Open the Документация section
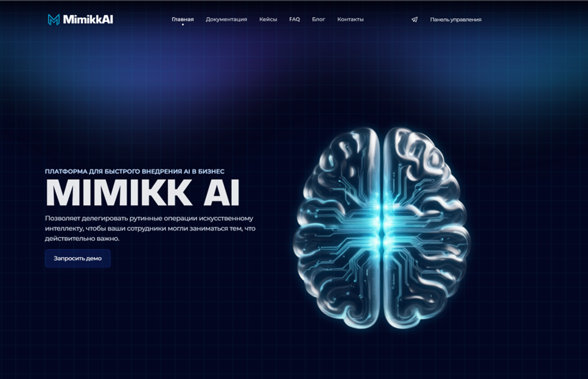 coord(226,19)
